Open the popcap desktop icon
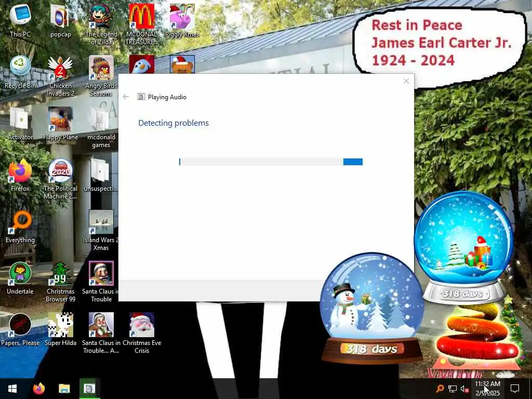Screen dimensions: 532x399 [60, 20]
